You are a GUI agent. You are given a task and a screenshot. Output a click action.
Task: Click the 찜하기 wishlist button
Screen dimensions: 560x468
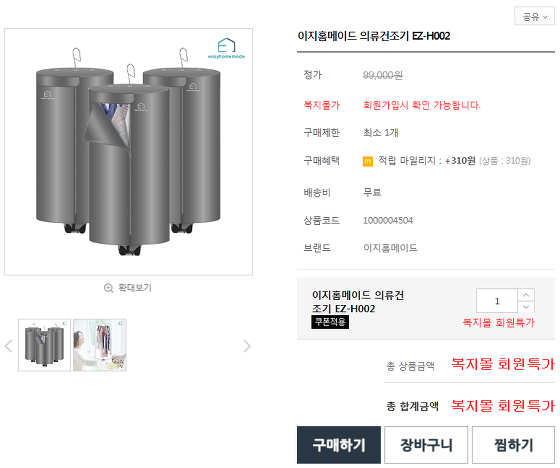[514, 445]
